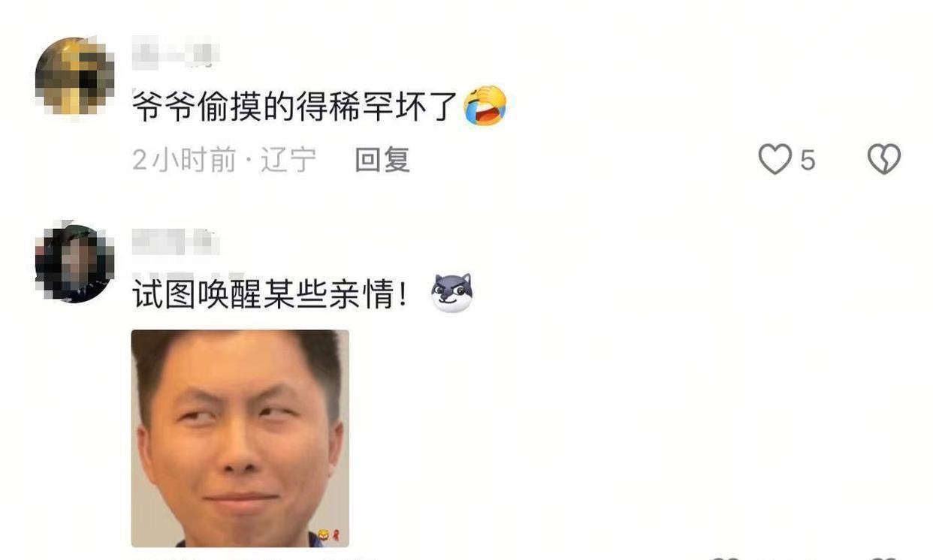The height and width of the screenshot is (560, 933).
Task: Like the Liaoning comment with heart icon
Action: (x=774, y=160)
